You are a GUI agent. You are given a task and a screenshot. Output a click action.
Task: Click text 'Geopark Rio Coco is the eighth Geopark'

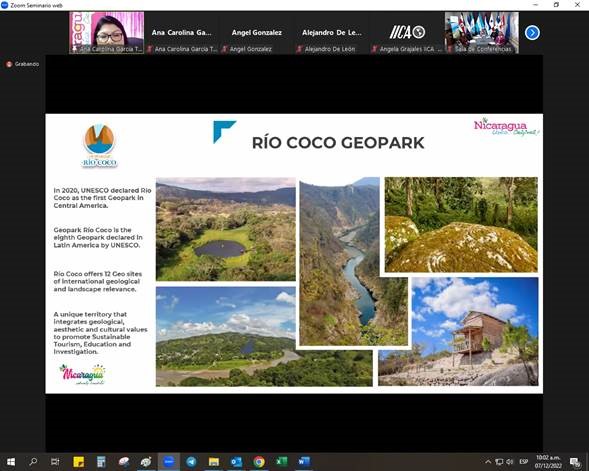[x=98, y=234]
